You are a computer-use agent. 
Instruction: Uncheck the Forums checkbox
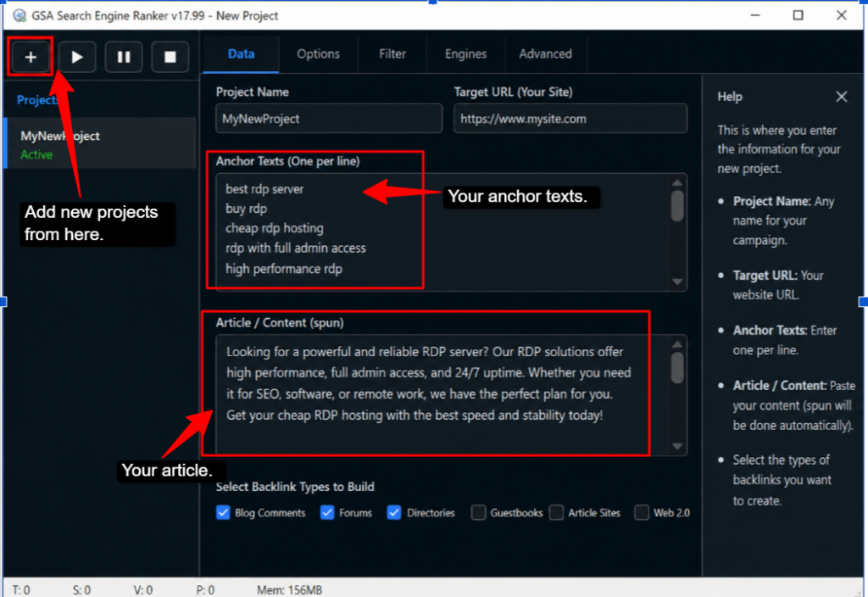327,512
